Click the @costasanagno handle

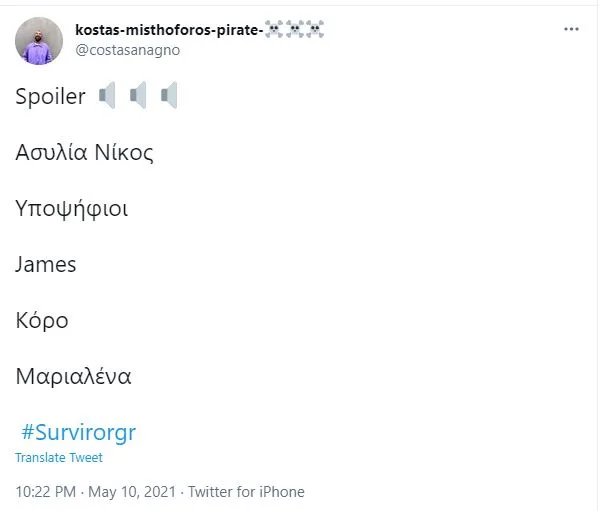[128, 50]
